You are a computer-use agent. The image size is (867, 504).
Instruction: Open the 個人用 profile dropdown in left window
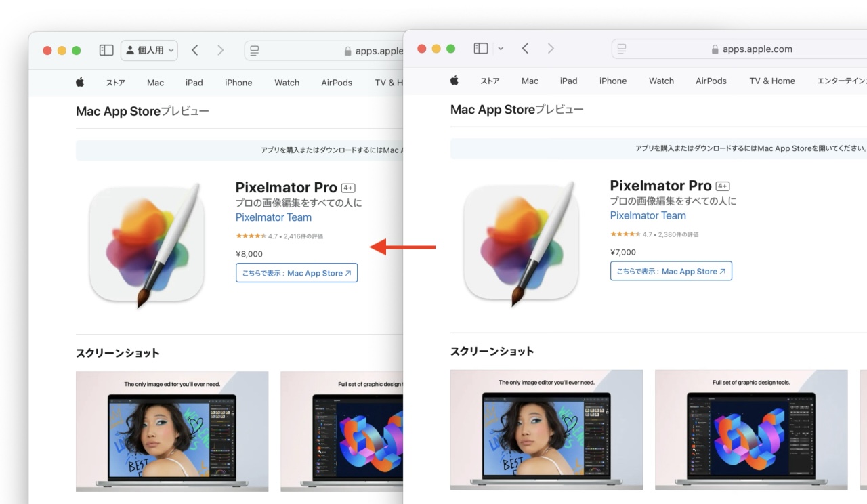150,50
